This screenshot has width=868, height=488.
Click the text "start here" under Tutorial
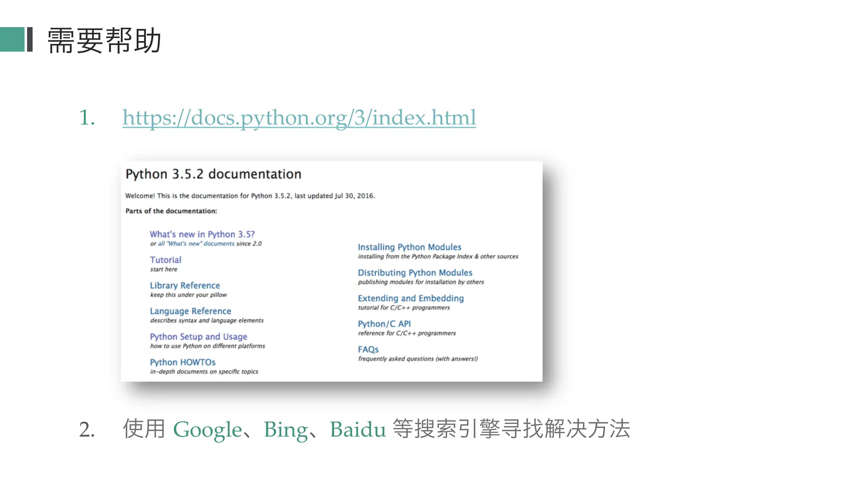pos(164,269)
